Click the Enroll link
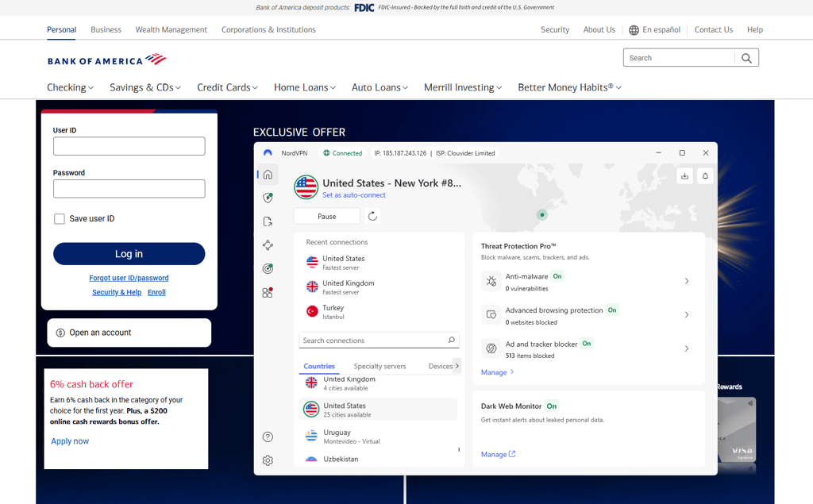813x504 pixels. [156, 292]
